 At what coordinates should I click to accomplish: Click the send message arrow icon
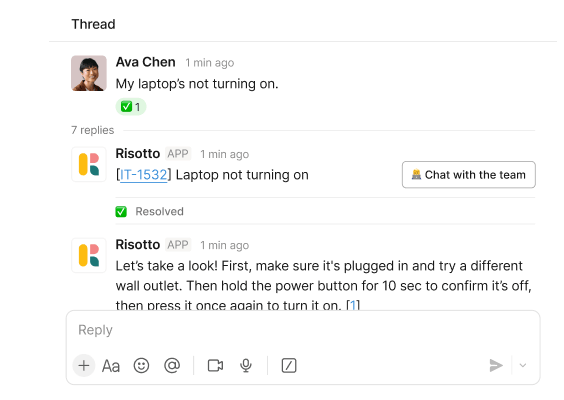click(x=496, y=365)
